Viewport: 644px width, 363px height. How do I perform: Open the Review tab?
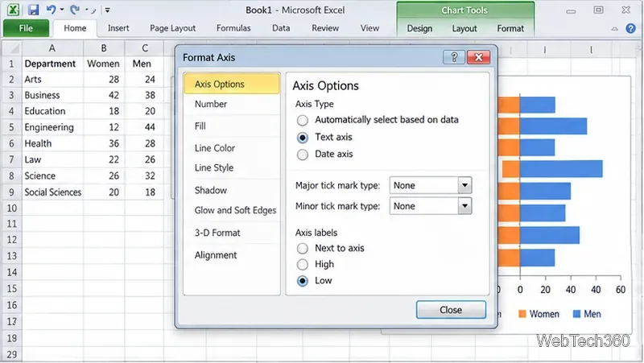point(325,28)
